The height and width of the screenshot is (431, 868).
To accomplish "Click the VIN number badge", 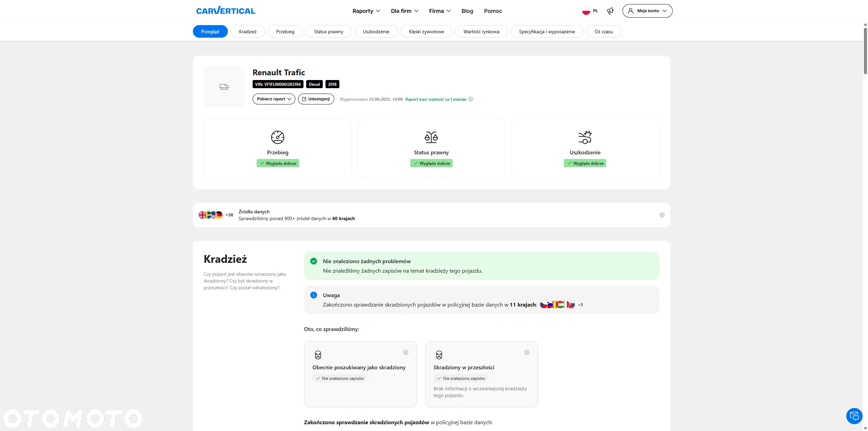I will (278, 84).
